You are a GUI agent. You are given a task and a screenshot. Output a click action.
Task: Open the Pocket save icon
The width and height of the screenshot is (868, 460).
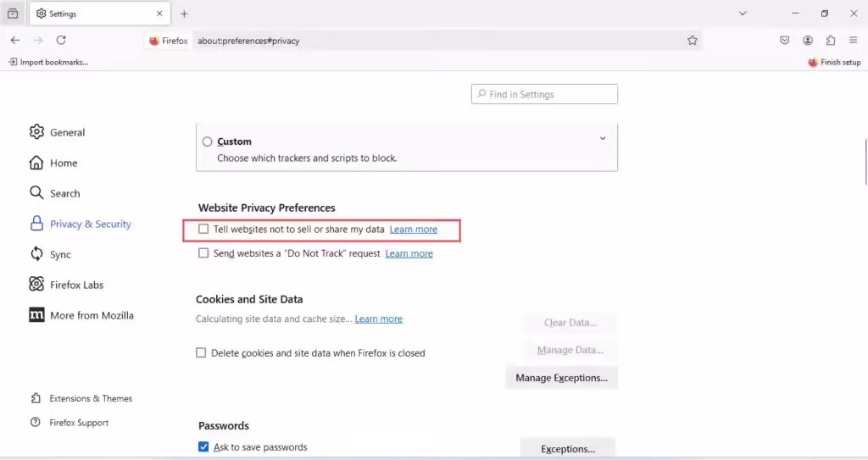(x=785, y=41)
